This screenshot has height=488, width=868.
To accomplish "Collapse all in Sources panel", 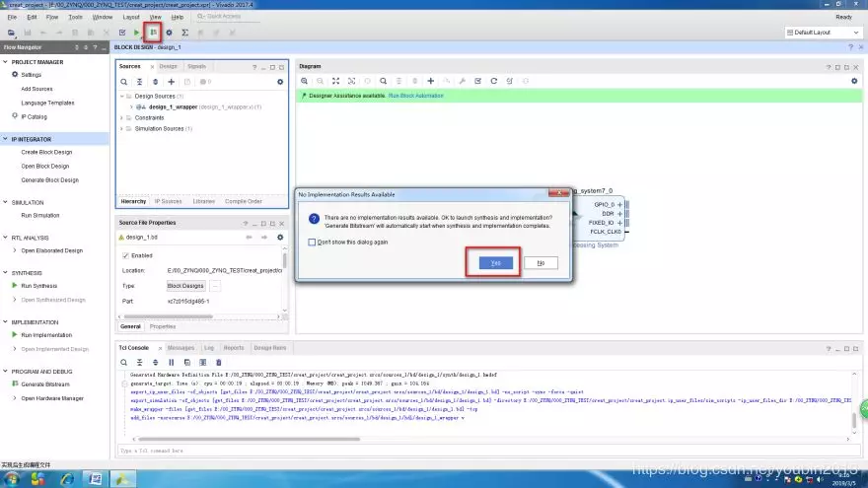I will click(139, 82).
